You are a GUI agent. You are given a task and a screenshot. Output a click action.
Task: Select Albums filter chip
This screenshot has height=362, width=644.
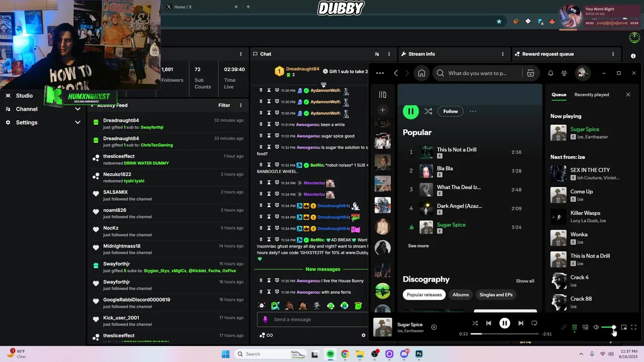460,295
